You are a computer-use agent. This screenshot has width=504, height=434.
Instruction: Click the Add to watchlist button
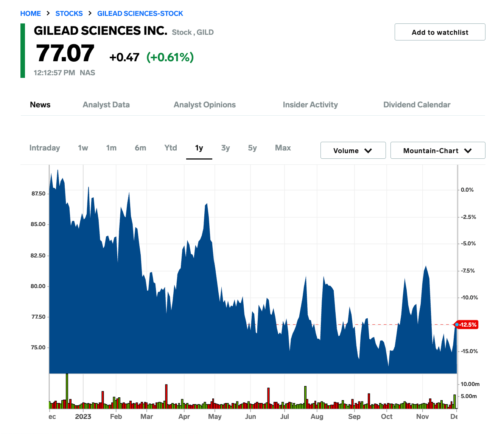pos(440,32)
